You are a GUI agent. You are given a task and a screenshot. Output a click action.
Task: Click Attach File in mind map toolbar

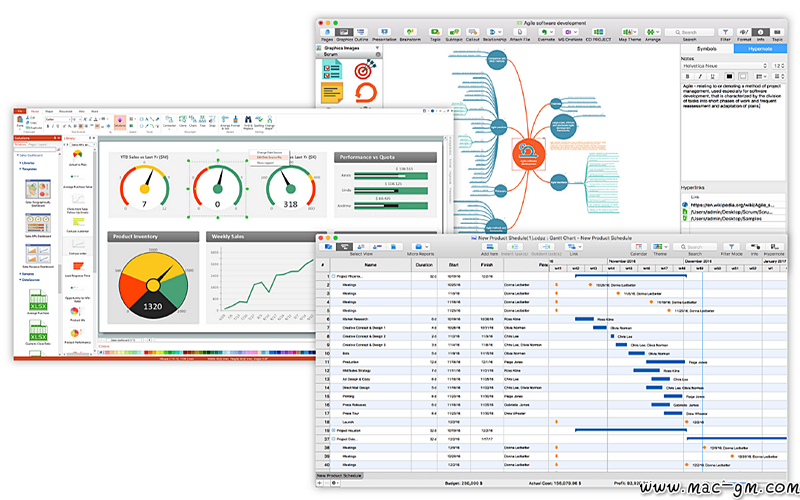coord(520,32)
